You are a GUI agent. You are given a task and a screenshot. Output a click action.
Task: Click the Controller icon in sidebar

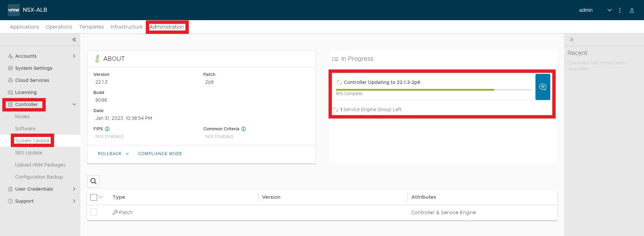coord(10,104)
